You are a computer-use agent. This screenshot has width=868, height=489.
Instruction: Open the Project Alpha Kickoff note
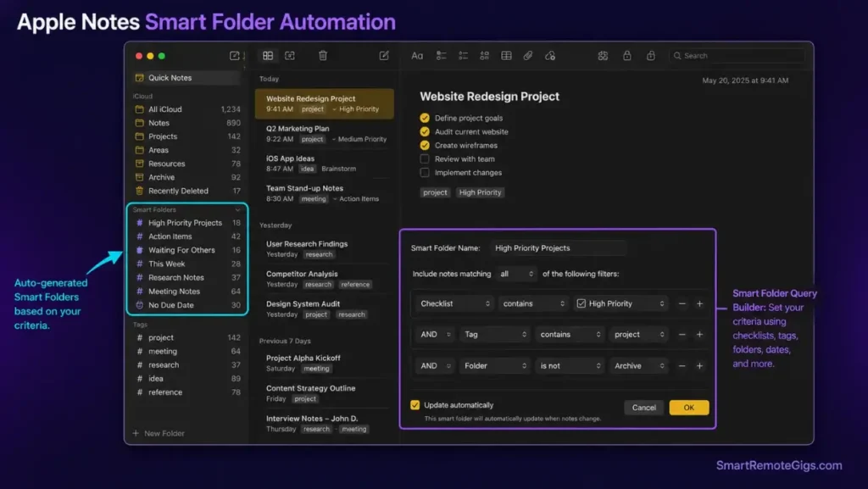pos(325,364)
